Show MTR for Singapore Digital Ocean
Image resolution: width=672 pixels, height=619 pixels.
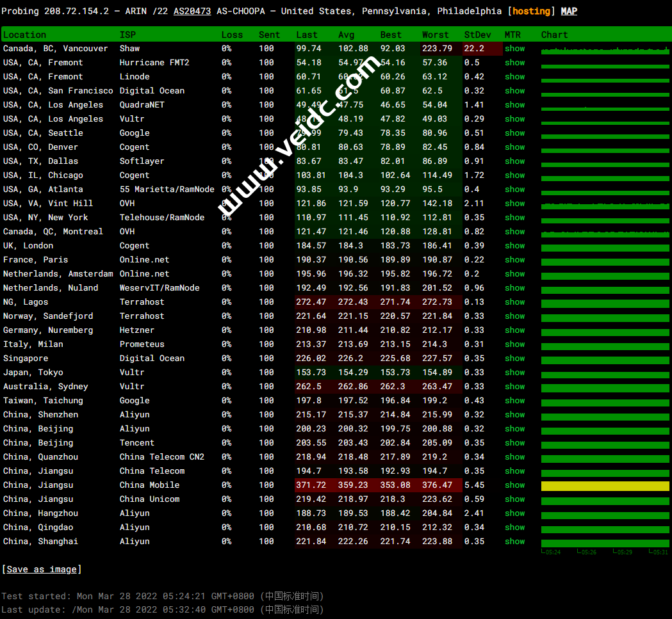[514, 358]
